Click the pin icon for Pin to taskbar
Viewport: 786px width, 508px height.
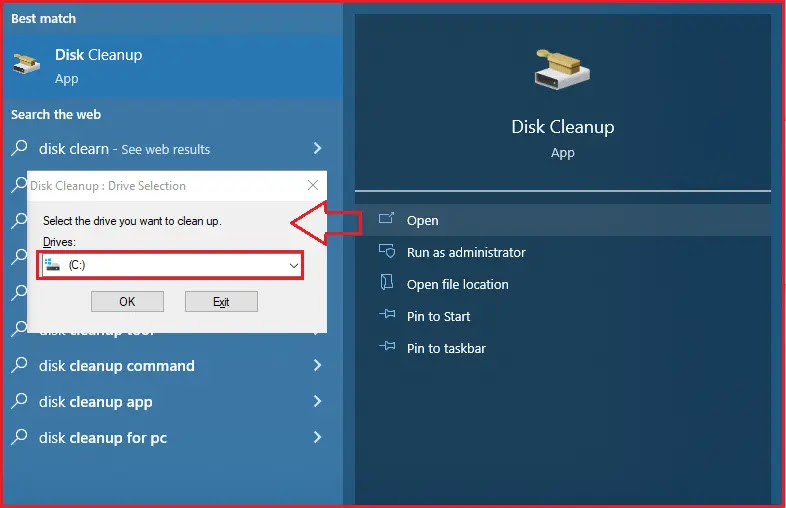click(387, 346)
